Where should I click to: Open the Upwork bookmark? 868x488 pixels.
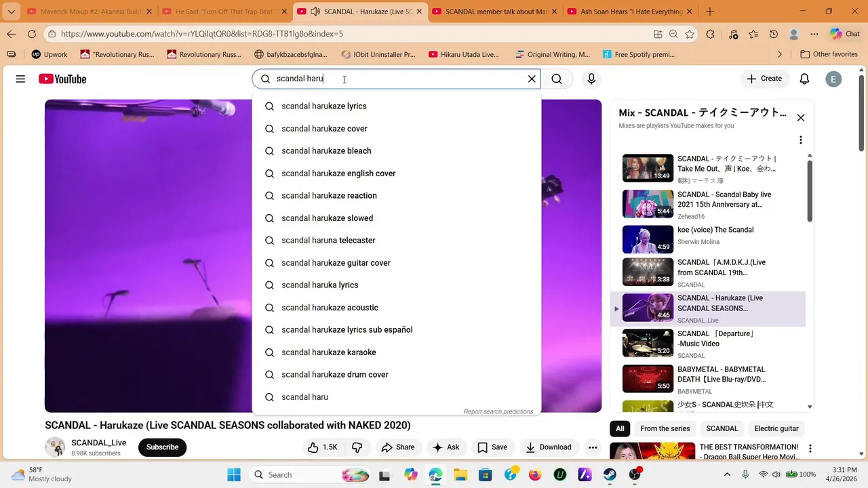coord(50,54)
